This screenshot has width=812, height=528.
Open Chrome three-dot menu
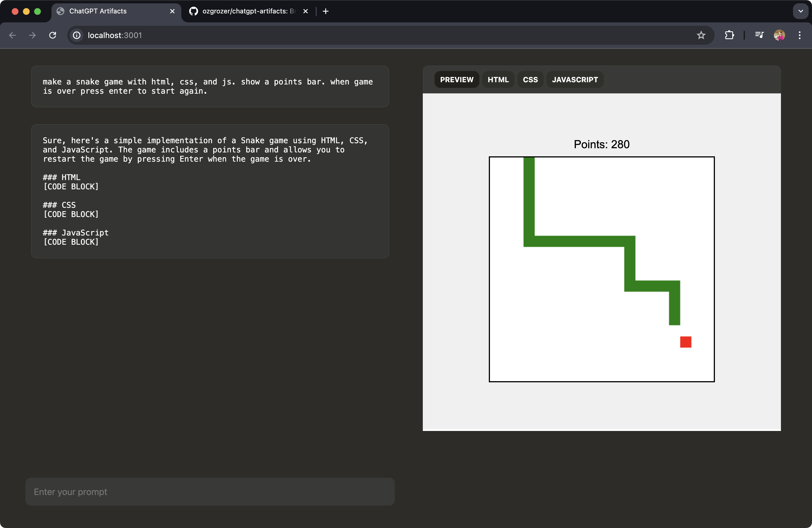799,35
